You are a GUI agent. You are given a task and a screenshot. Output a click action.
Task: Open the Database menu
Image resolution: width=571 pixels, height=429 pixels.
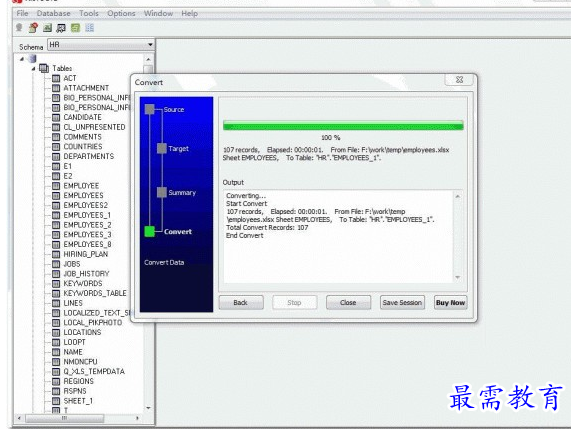point(54,13)
